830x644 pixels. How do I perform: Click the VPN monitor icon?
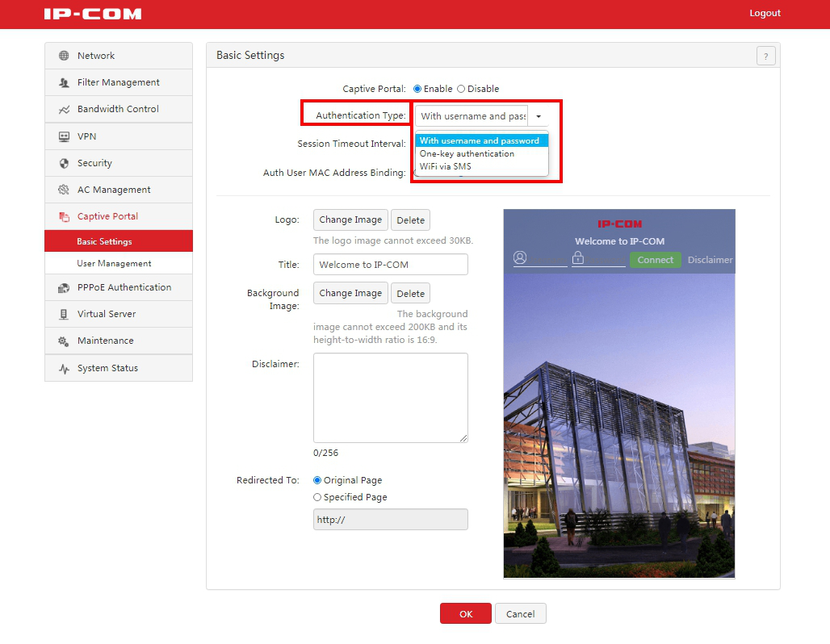point(64,136)
